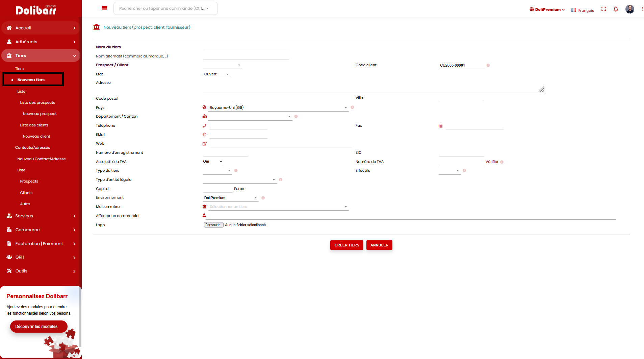The image size is (644, 359).
Task: Click Affecter un commercial field
Action: click(411, 216)
